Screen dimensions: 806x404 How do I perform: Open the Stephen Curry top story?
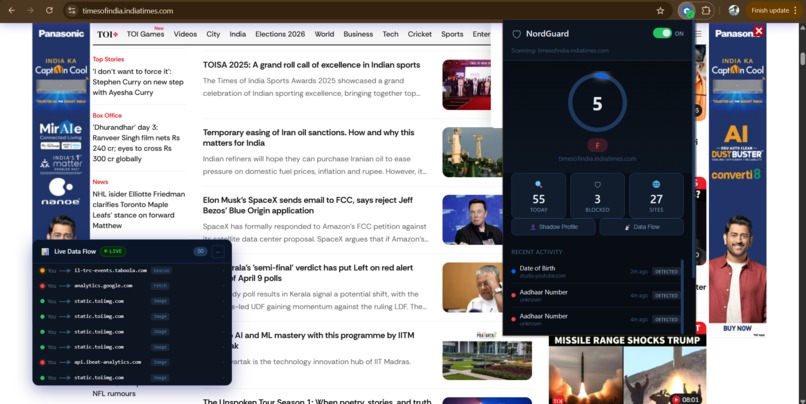pyautogui.click(x=138, y=82)
